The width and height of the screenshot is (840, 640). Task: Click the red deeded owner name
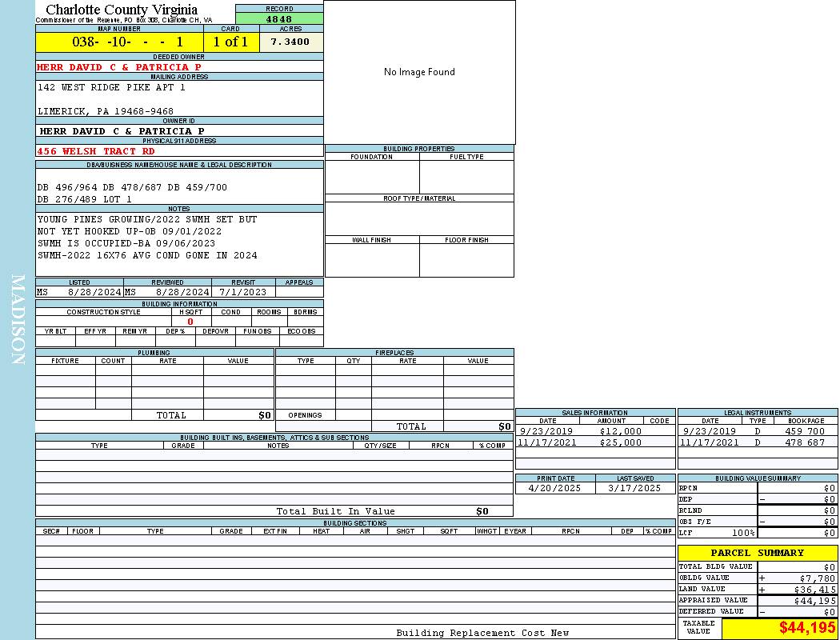click(x=119, y=67)
